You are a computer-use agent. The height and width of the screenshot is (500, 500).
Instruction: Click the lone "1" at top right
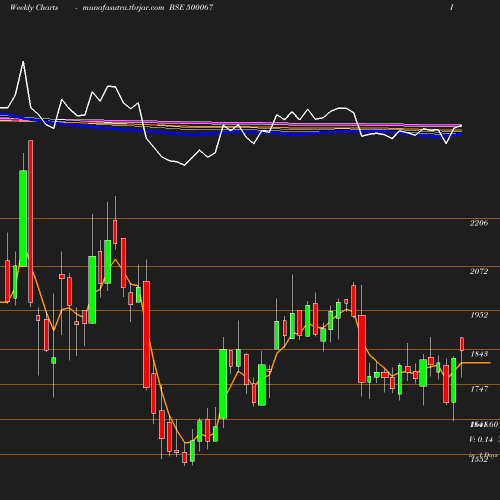452,7
